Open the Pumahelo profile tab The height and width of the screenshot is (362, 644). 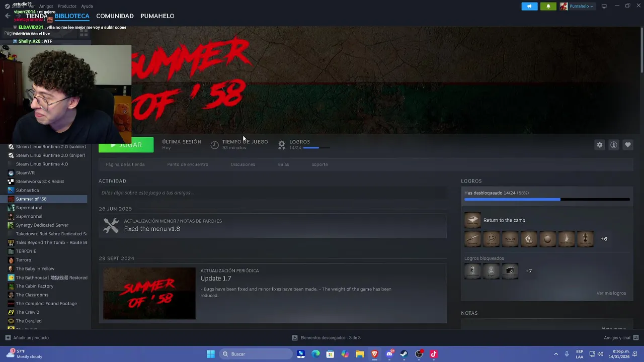click(x=157, y=16)
